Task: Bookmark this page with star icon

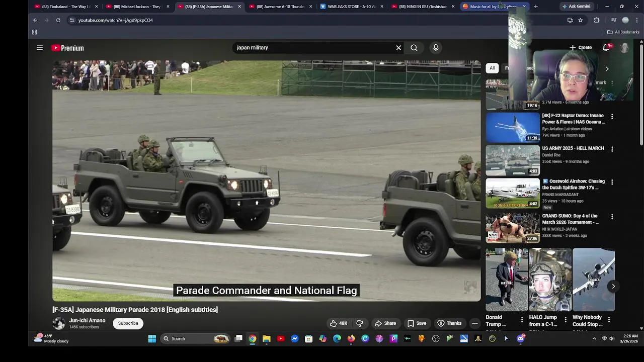Action: pyautogui.click(x=581, y=20)
